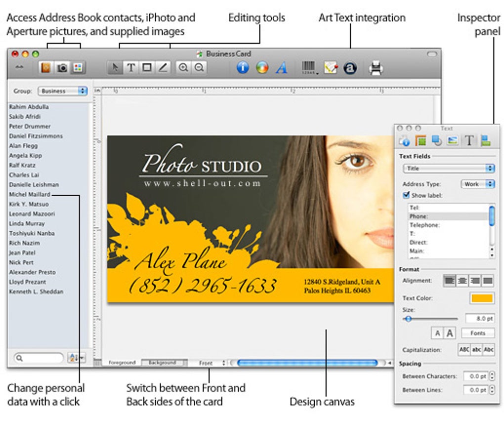Open contact list sort options button
Screen dimensions: 504x423
[x=76, y=357]
